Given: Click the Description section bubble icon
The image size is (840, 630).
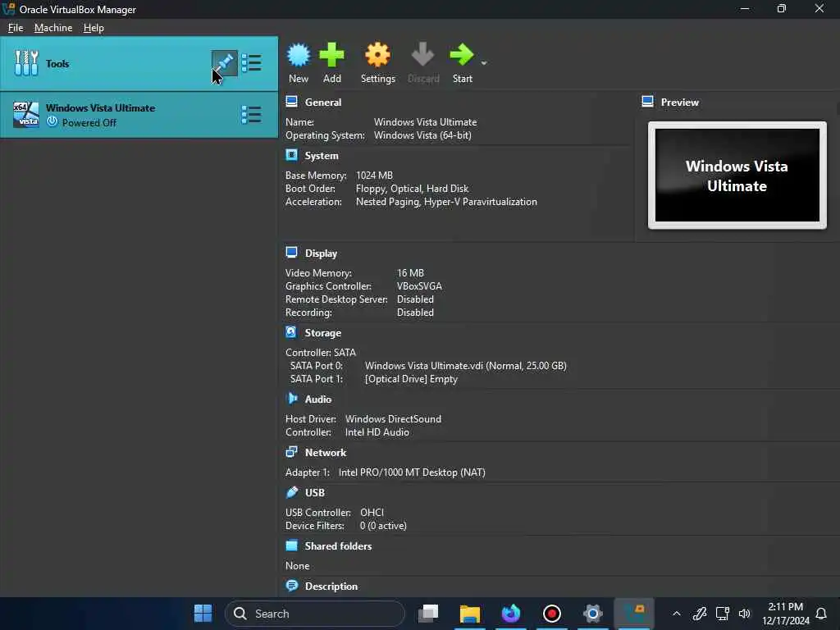Looking at the screenshot, I should coord(292,586).
